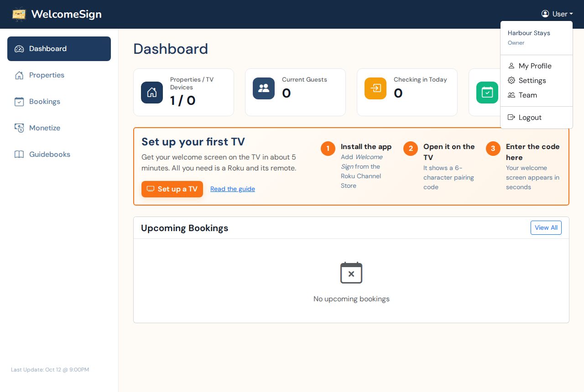
Task: Click the Current Guests label
Action: (x=304, y=80)
